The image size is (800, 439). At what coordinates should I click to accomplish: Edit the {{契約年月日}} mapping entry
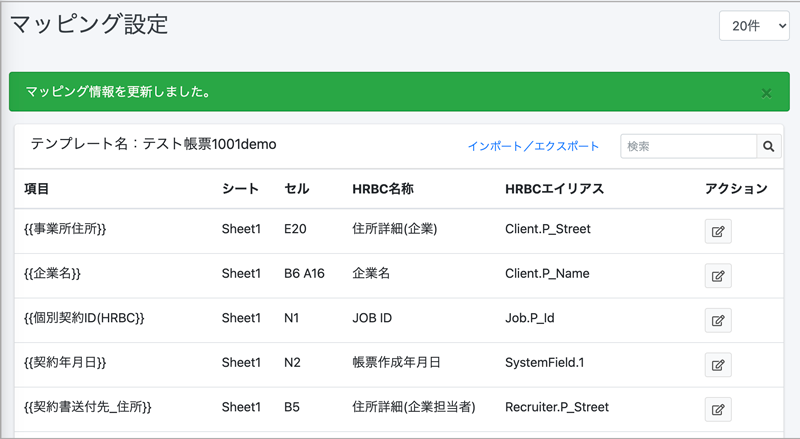(717, 364)
